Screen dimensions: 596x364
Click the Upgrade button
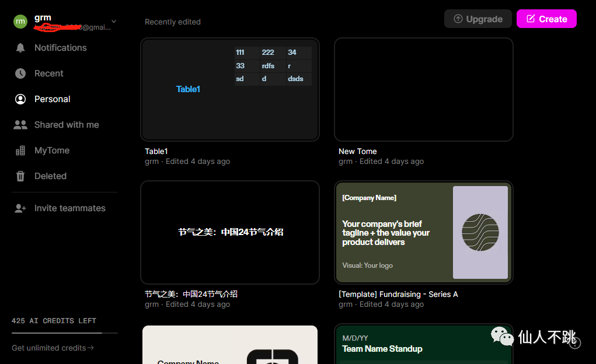click(478, 19)
